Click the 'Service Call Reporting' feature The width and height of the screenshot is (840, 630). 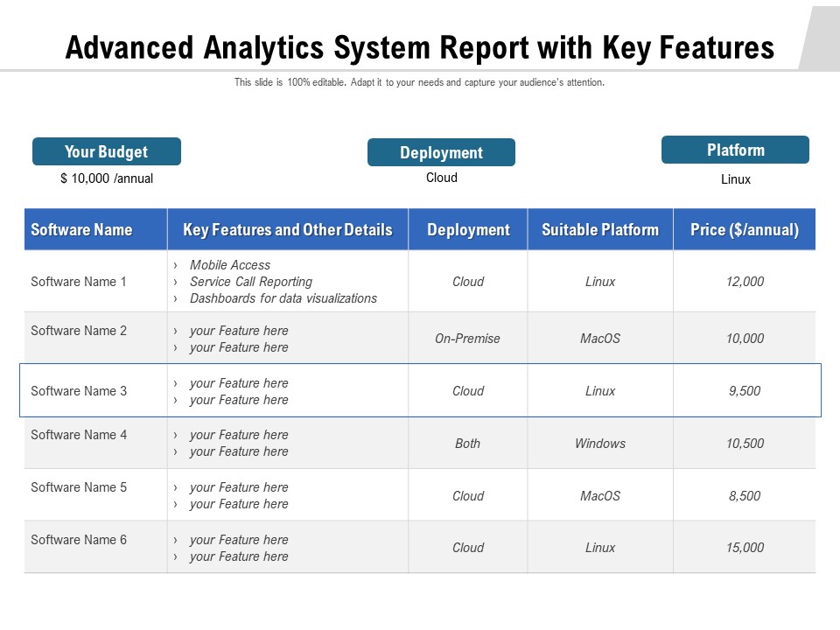(251, 282)
